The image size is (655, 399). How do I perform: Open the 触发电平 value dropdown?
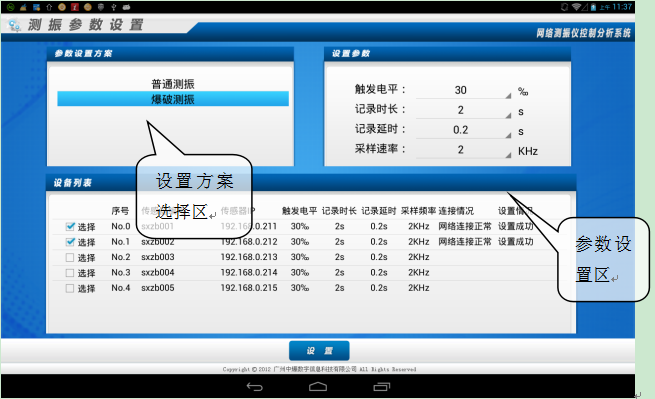pos(463,90)
